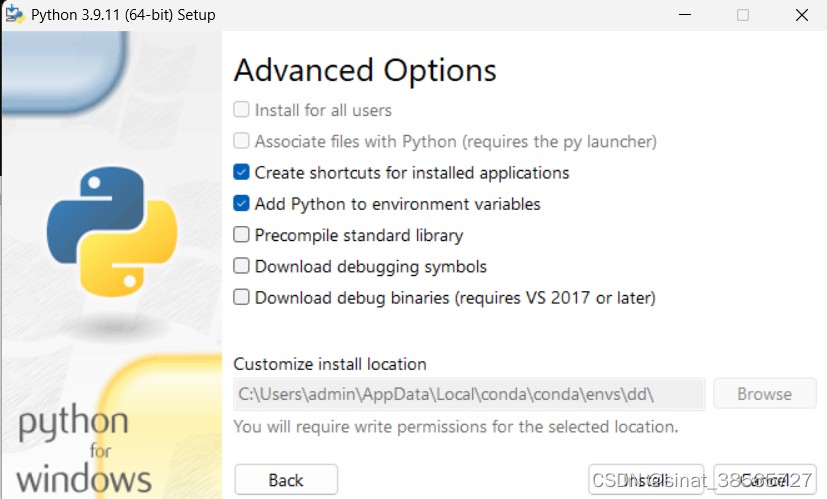Cancel the Python setup
This screenshot has width=827, height=499.
click(x=763, y=480)
